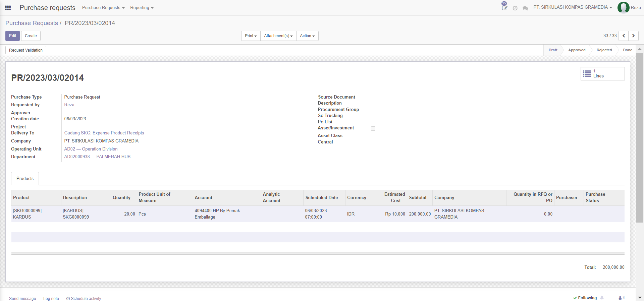Select the Products tab
644x301 pixels.
[x=25, y=179]
